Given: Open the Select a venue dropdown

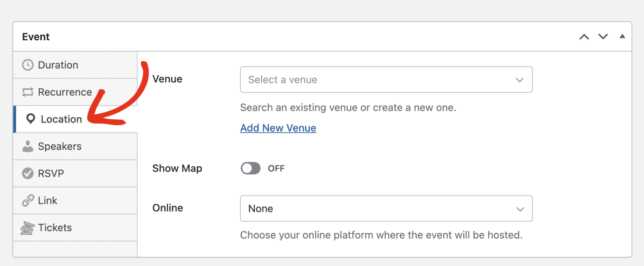Looking at the screenshot, I should 386,79.
